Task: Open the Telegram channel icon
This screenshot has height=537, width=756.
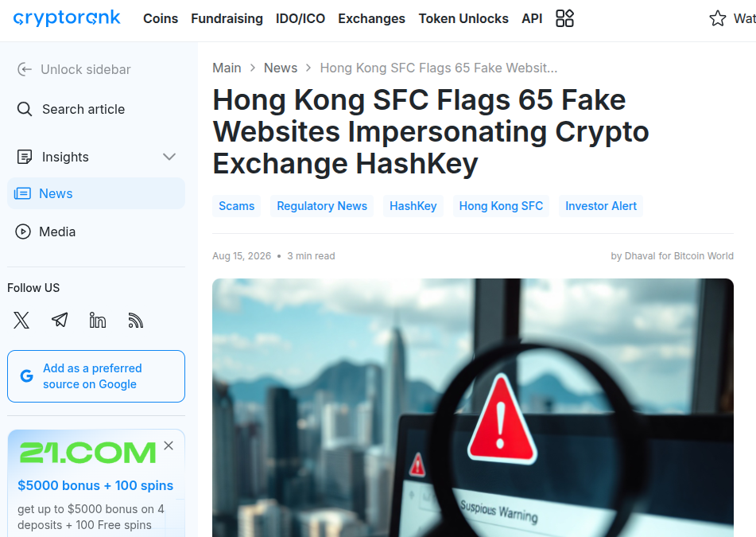Action: tap(60, 320)
